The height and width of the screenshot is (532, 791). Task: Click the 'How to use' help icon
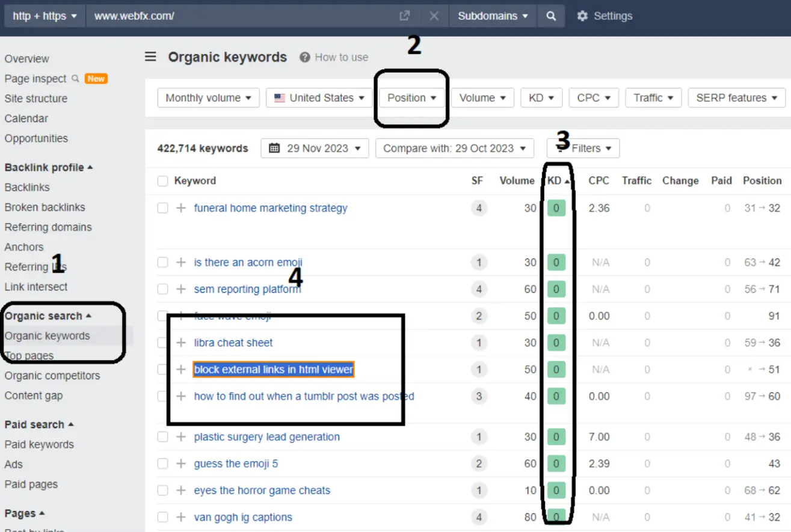[304, 57]
